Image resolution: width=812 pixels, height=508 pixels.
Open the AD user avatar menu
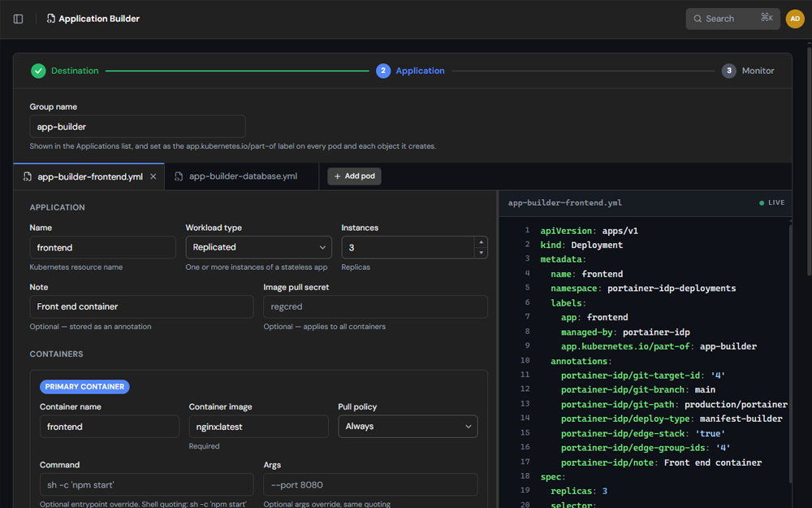(x=795, y=19)
